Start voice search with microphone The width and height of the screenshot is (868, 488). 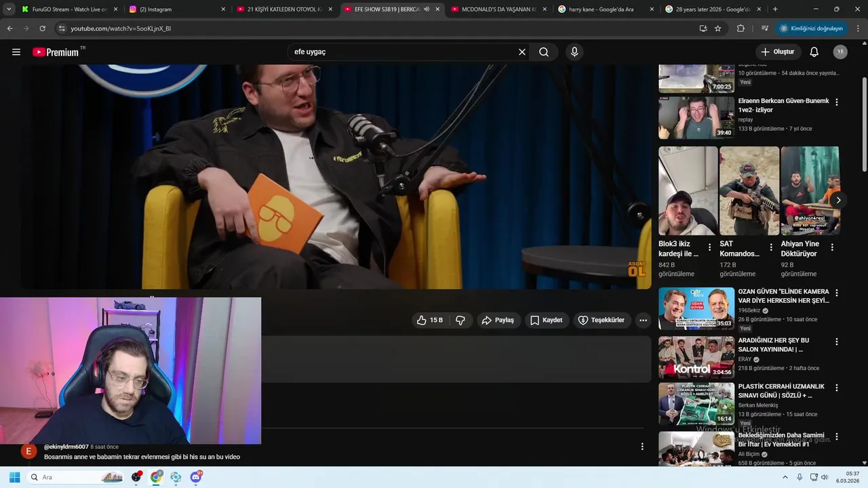click(x=574, y=52)
